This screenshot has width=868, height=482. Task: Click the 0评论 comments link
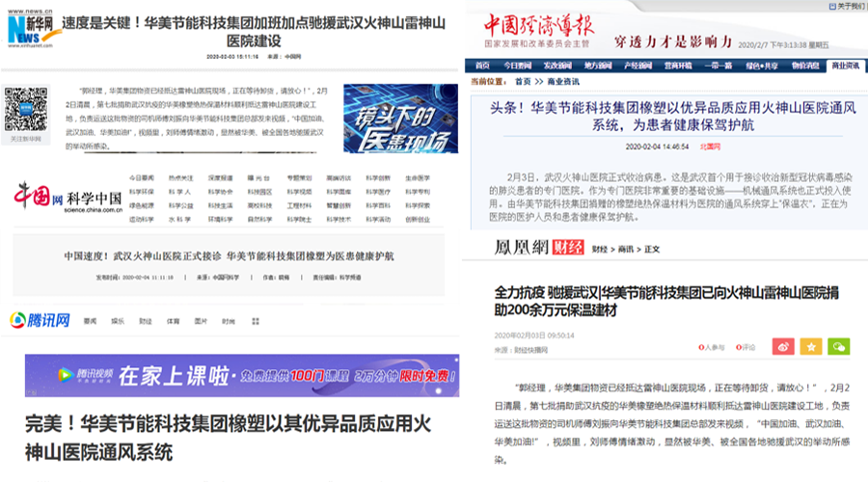[x=746, y=348]
